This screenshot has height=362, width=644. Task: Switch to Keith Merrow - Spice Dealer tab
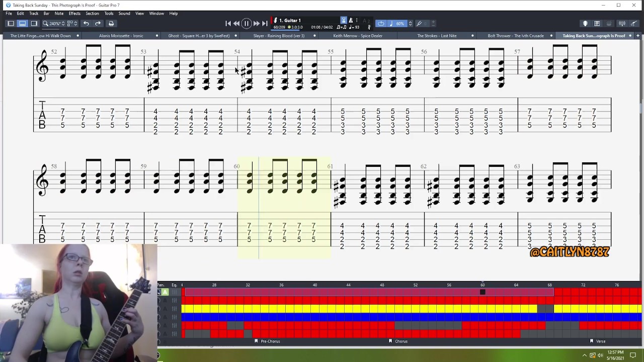(358, 36)
